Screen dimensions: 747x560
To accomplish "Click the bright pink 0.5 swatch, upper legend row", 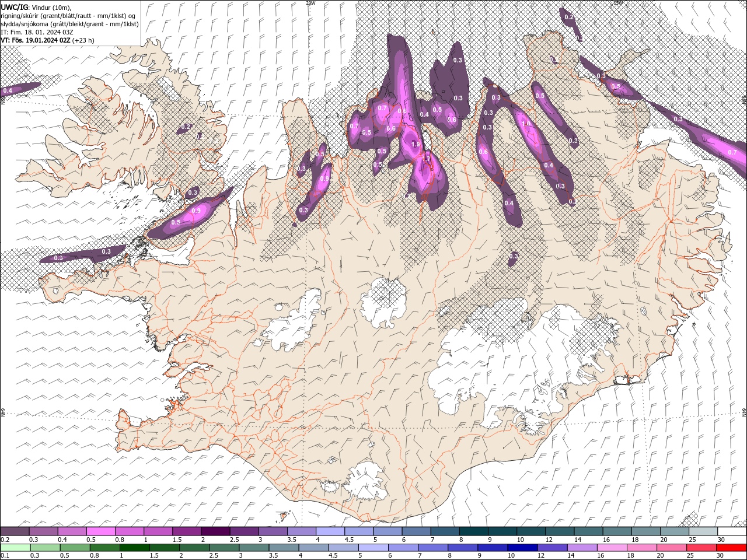I will (x=100, y=531).
